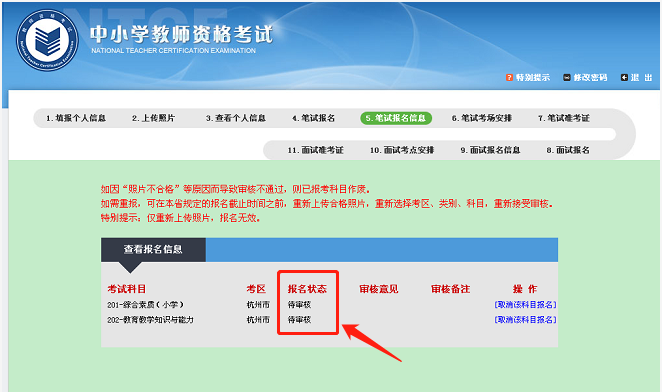Go to step 7 笔试准考证

pyautogui.click(x=564, y=118)
